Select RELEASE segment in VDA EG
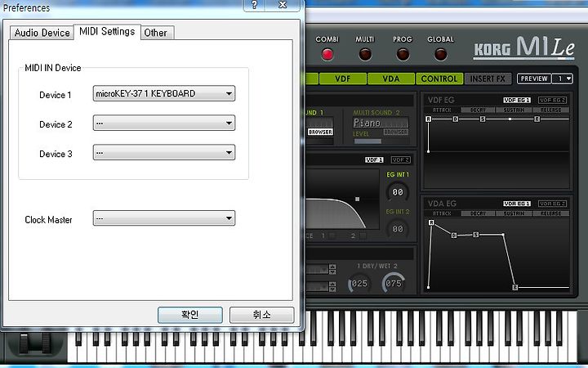 [551, 213]
